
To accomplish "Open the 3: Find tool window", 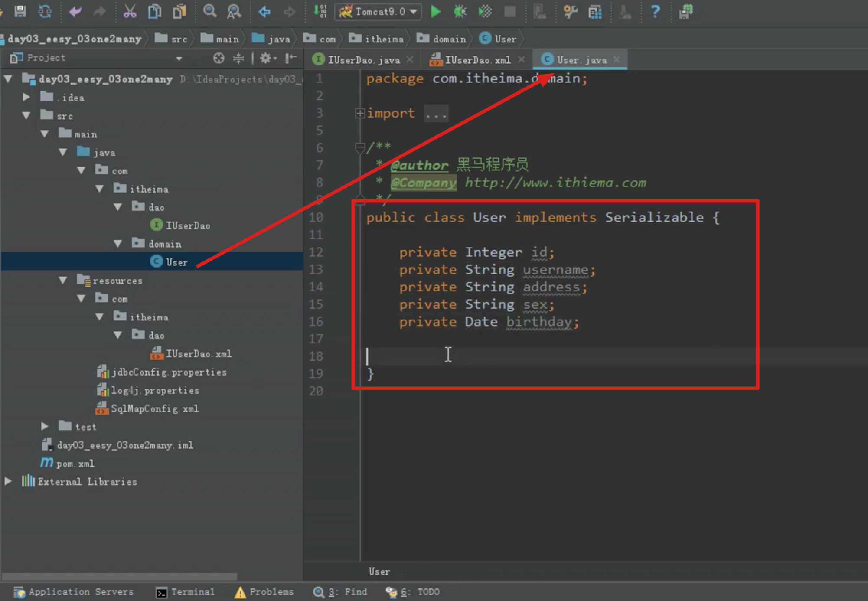I will click(x=340, y=592).
